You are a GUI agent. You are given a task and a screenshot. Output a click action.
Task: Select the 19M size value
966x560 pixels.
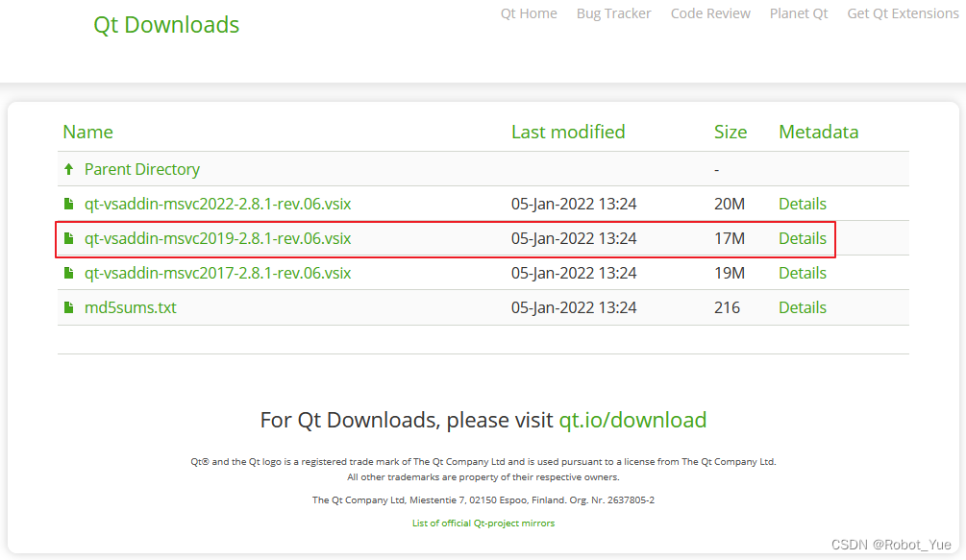pos(730,273)
